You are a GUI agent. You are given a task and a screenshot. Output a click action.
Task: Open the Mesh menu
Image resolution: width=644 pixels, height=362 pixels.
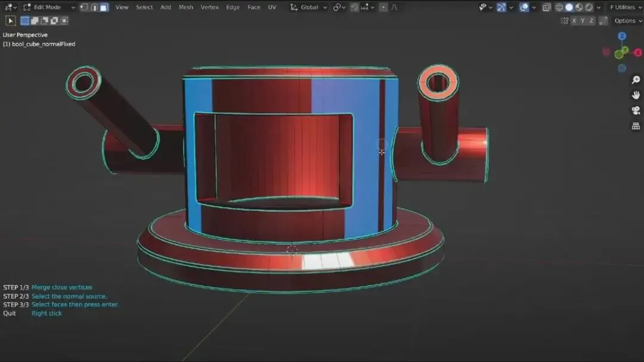pos(185,7)
